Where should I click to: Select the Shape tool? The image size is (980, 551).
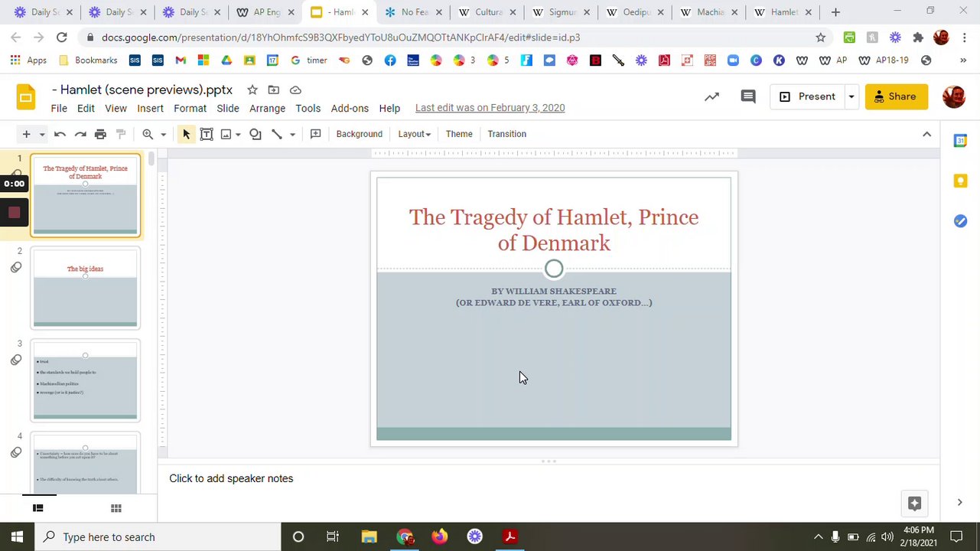click(x=256, y=134)
